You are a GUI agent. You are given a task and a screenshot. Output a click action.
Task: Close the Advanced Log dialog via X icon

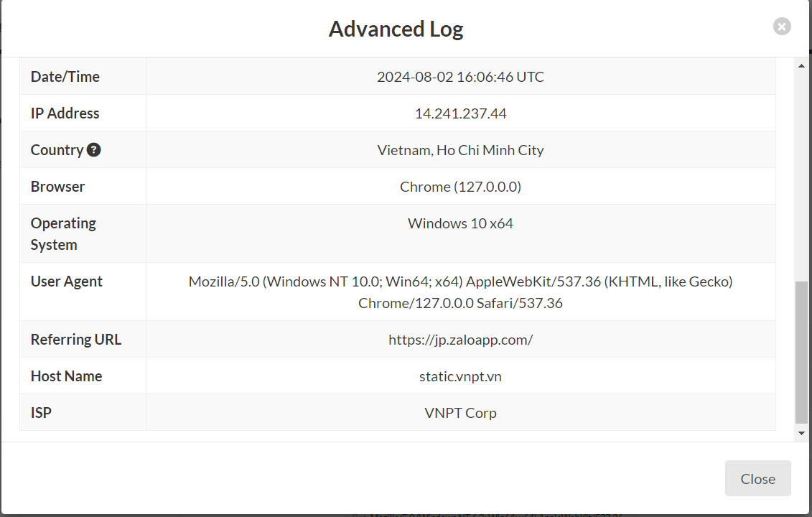(781, 27)
